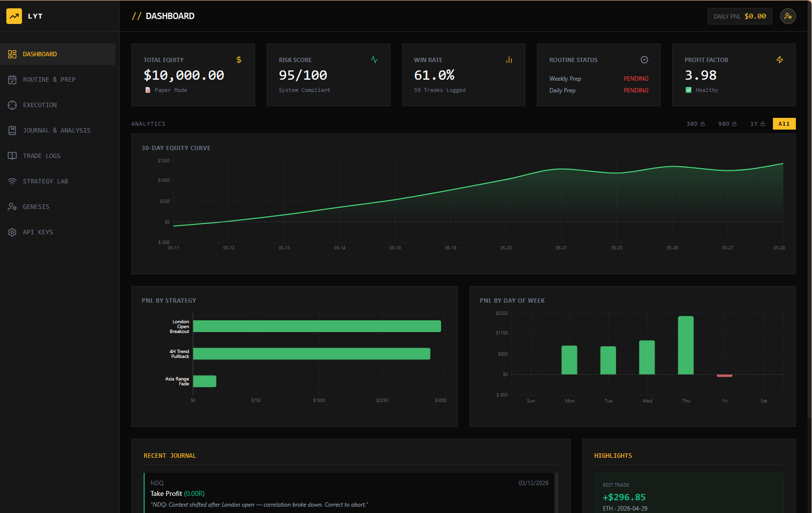812x513 pixels.
Task: Click the System Compliant text
Action: pos(304,90)
